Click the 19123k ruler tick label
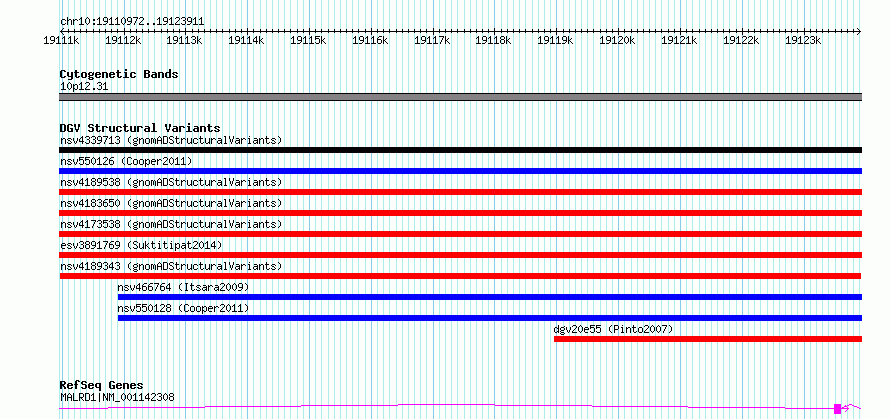The width and height of the screenshot is (890, 419). click(x=803, y=40)
